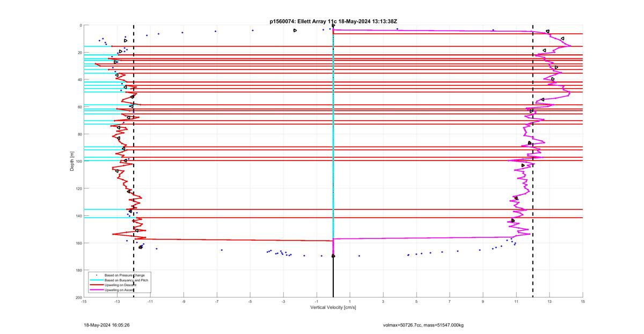This screenshot has width=644, height=334.
Task: Click positive x-axis tick label '11'
Action: pos(516,301)
